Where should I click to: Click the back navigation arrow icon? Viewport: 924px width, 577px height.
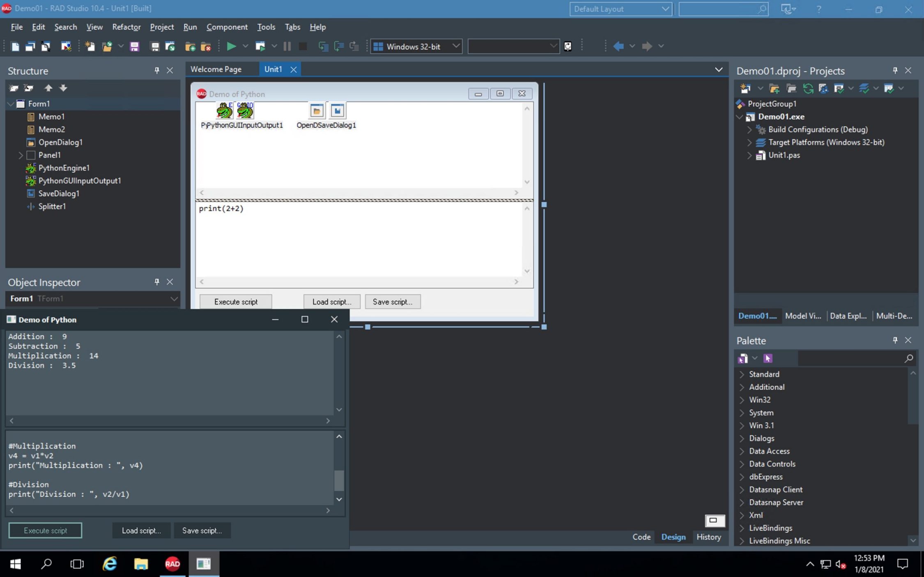[618, 46]
